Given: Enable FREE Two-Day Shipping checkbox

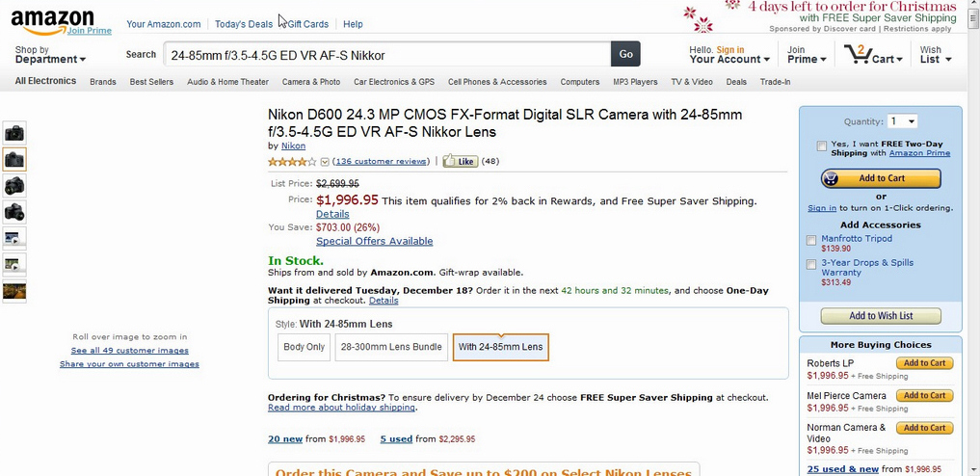Looking at the screenshot, I should point(821,146).
